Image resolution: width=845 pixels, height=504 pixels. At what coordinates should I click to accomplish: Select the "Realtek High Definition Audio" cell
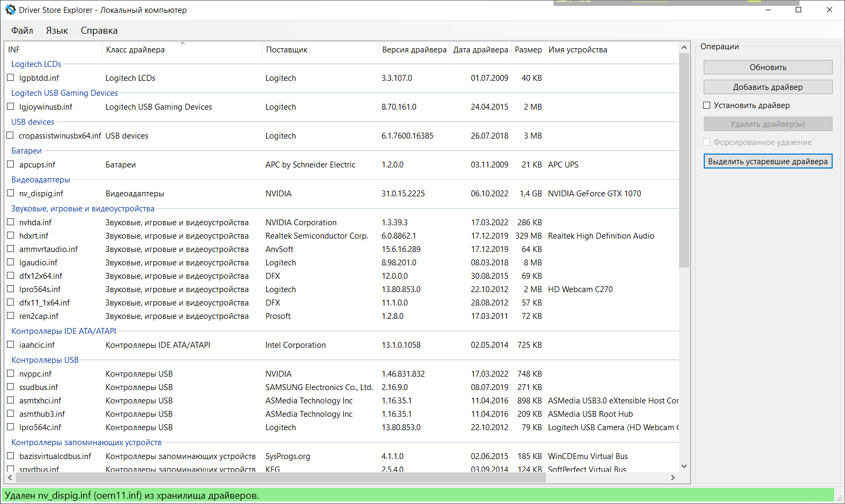601,236
